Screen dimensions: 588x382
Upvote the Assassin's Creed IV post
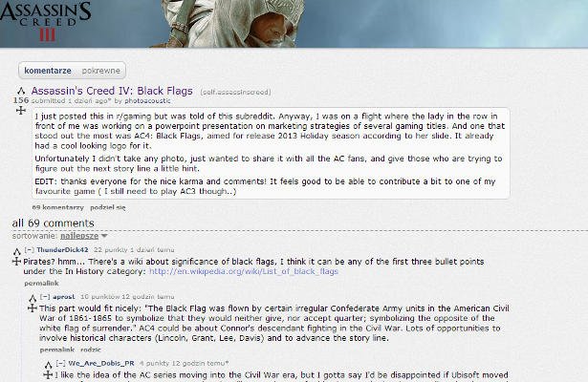(21, 91)
